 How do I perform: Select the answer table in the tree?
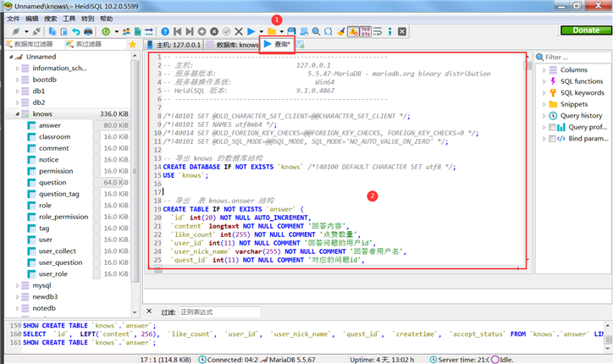click(50, 125)
